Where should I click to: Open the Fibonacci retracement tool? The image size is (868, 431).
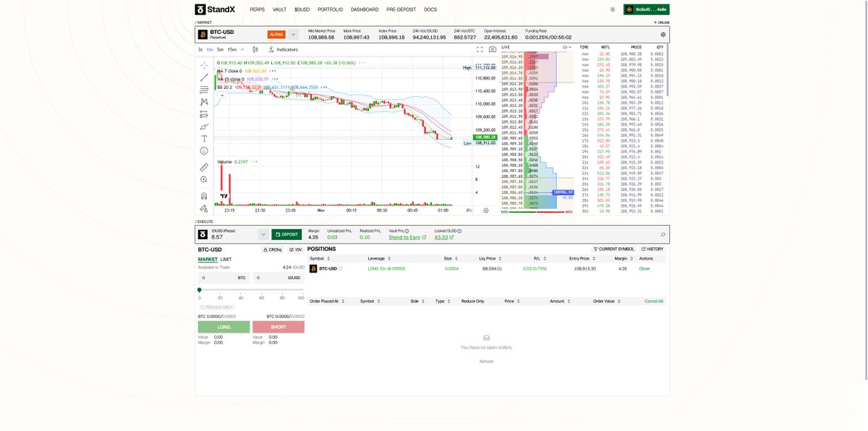coord(204,90)
